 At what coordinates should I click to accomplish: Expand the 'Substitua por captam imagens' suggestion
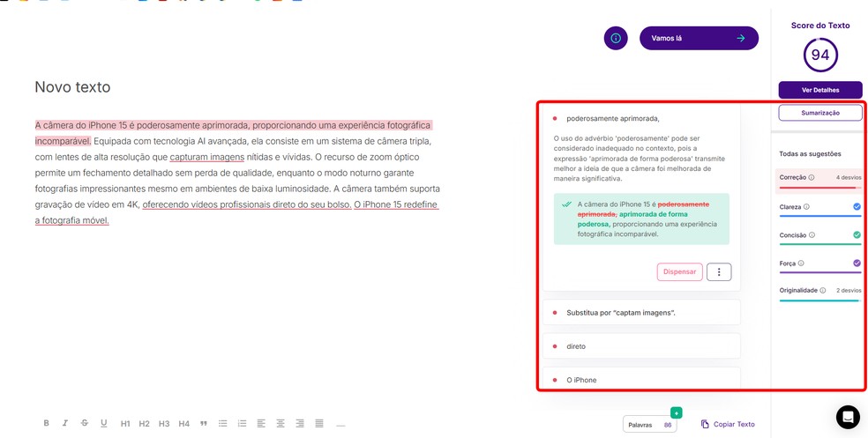coord(641,313)
